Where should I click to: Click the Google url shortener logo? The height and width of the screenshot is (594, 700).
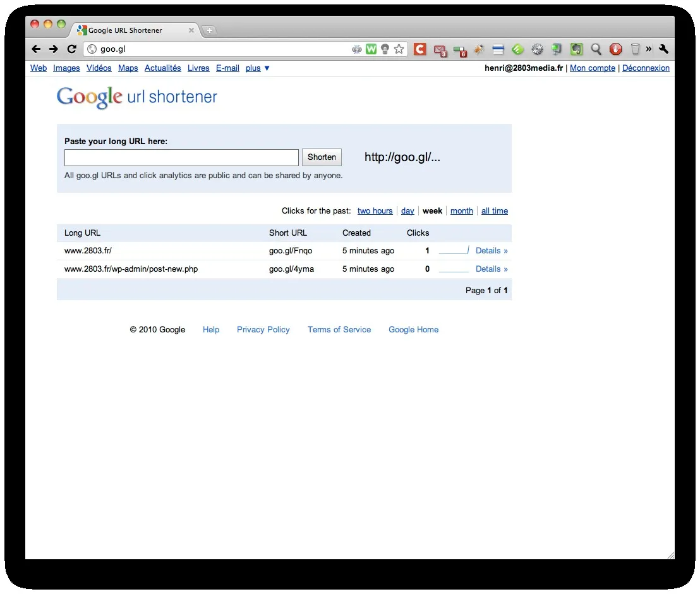pyautogui.click(x=136, y=97)
